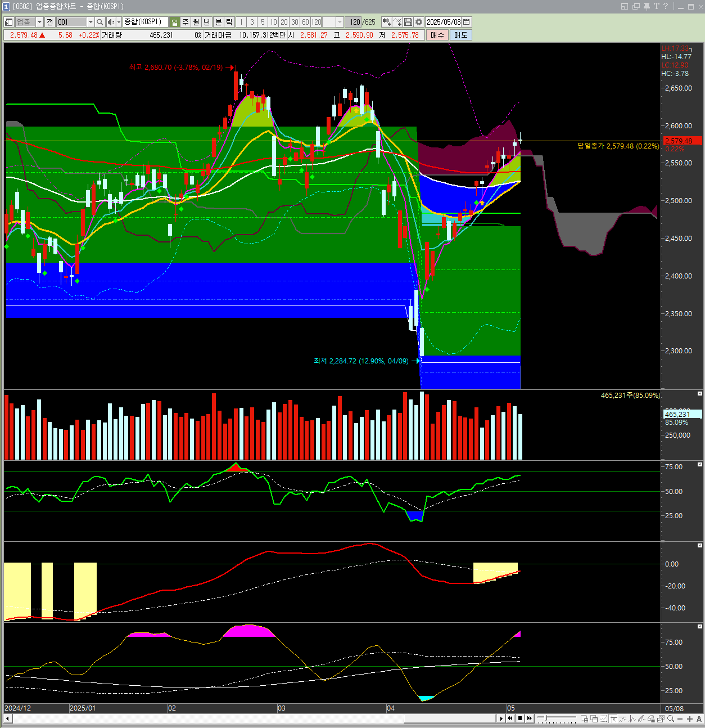
Task: Click the T font icon in title bar
Action: pos(656,6)
